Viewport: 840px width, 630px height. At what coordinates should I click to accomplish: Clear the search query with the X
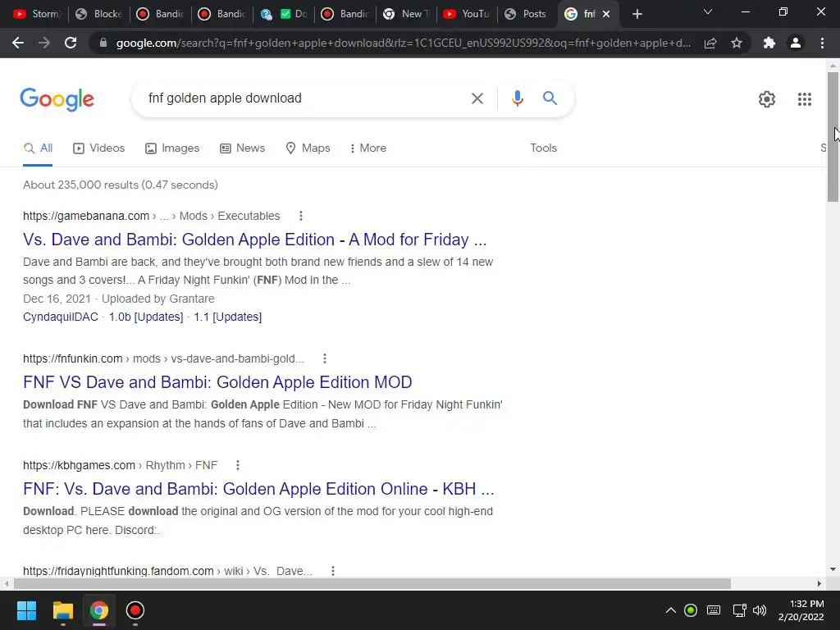coord(477,98)
